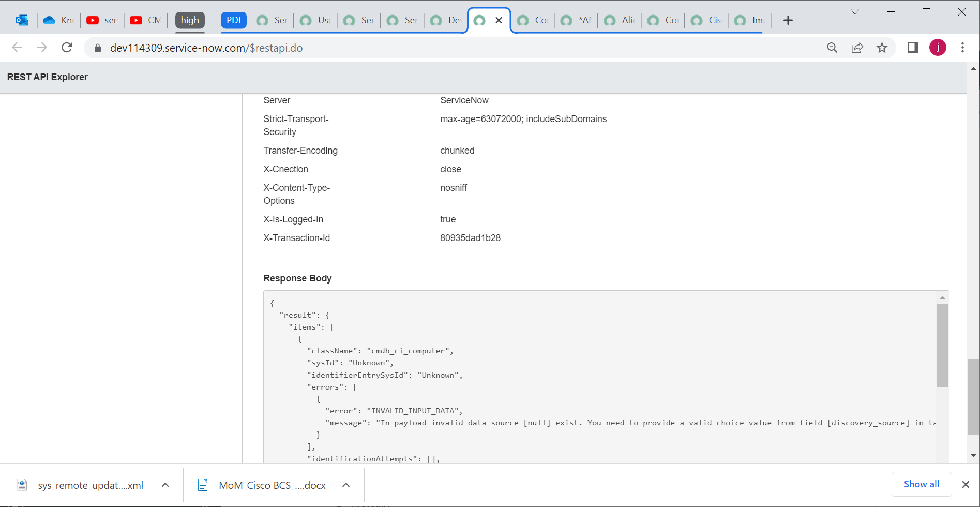This screenshot has width=980, height=507.
Task: Select the "cmdb_ci_computer" className line
Action: tap(380, 351)
